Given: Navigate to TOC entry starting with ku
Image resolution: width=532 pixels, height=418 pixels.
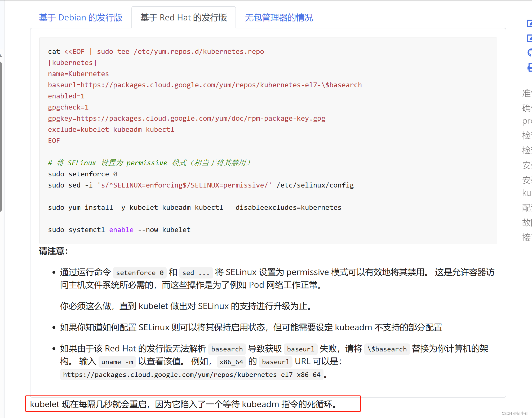Looking at the screenshot, I should tap(527, 193).
